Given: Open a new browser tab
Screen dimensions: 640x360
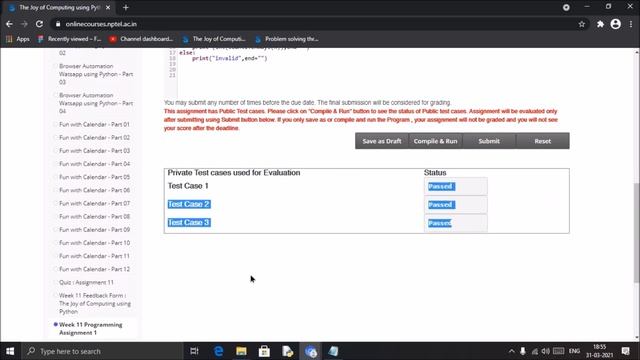Looking at the screenshot, I should coord(126,7).
